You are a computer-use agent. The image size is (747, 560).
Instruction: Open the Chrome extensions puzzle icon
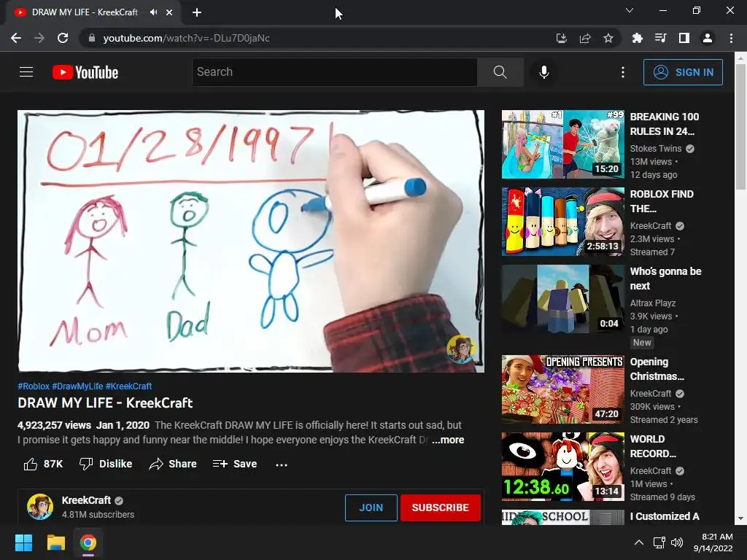tap(637, 38)
